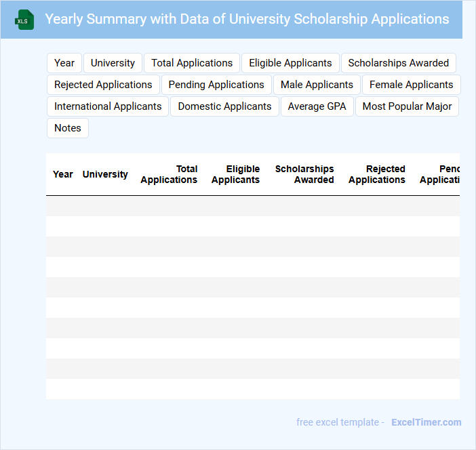
Task: Click the Year column header in table
Action: (x=62, y=174)
